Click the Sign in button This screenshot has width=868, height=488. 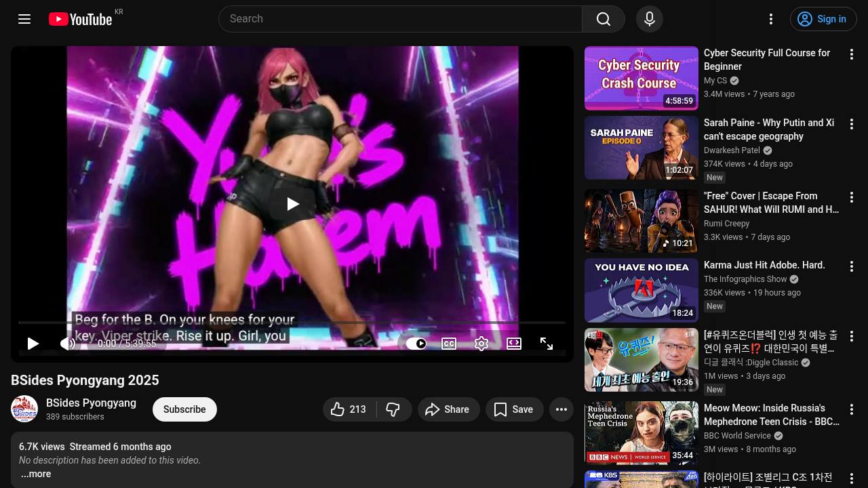pos(823,19)
